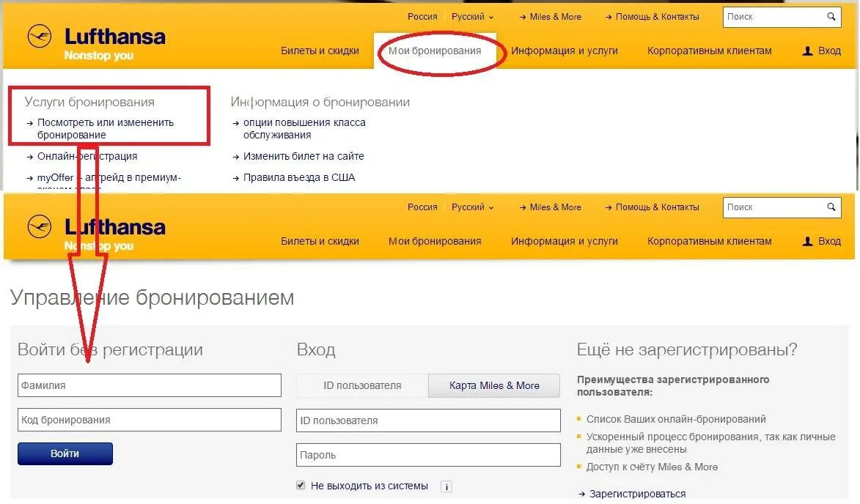The width and height of the screenshot is (860, 504).
Task: Click the Список Ваших онлайн-бронирований bullet text
Action: pyautogui.click(x=676, y=419)
